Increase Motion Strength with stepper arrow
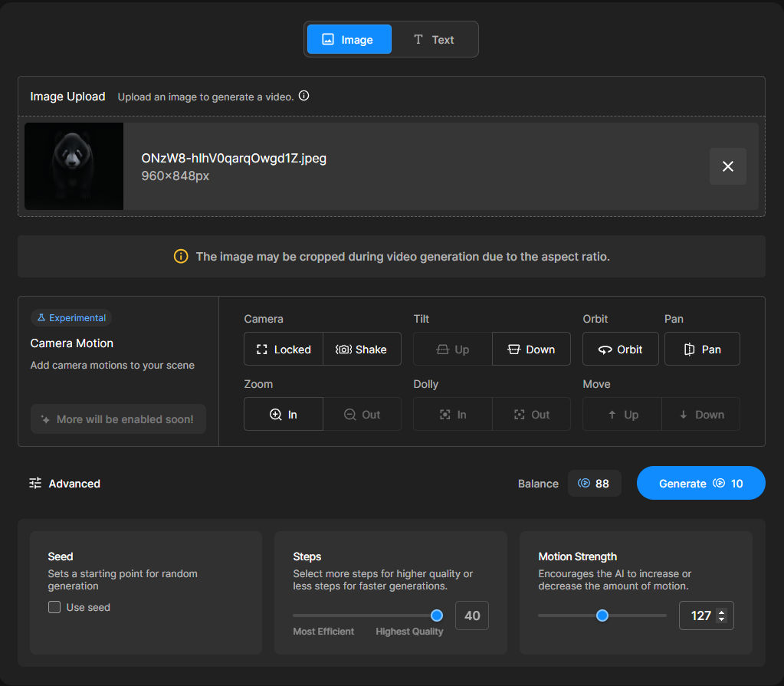The image size is (784, 686). pyautogui.click(x=721, y=612)
